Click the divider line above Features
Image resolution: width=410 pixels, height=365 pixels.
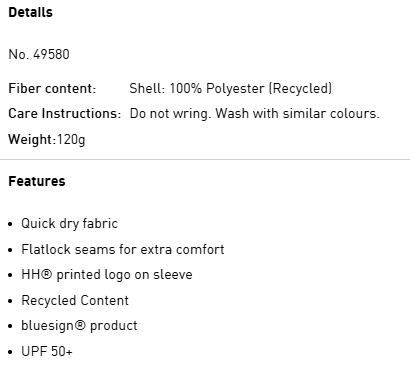coord(205,160)
